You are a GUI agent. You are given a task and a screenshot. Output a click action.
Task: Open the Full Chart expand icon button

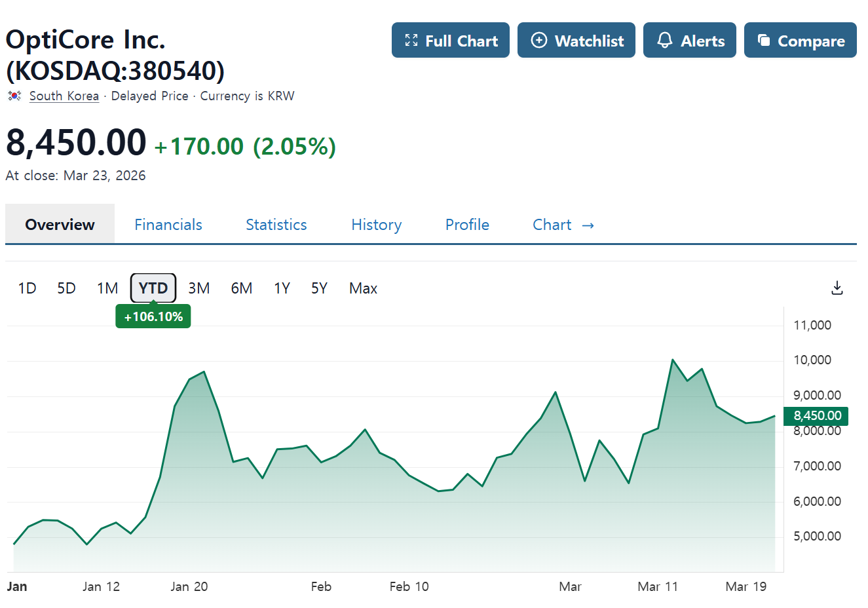click(x=411, y=40)
